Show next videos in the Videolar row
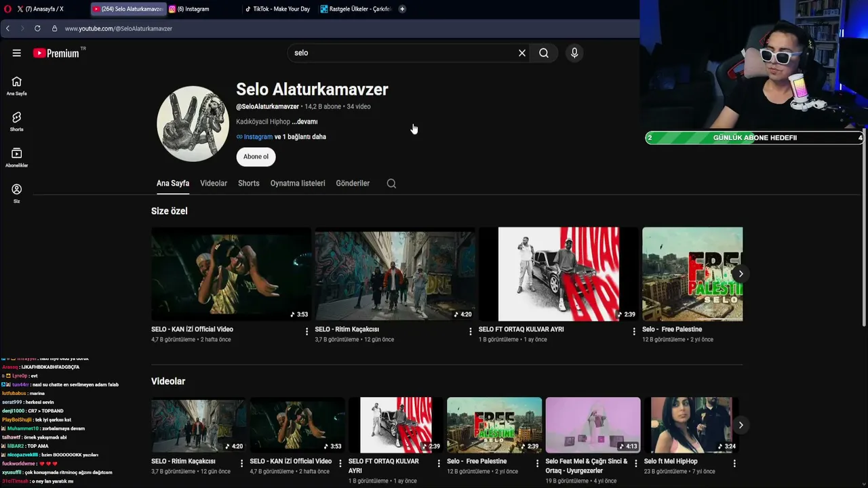The height and width of the screenshot is (488, 868). 741,425
